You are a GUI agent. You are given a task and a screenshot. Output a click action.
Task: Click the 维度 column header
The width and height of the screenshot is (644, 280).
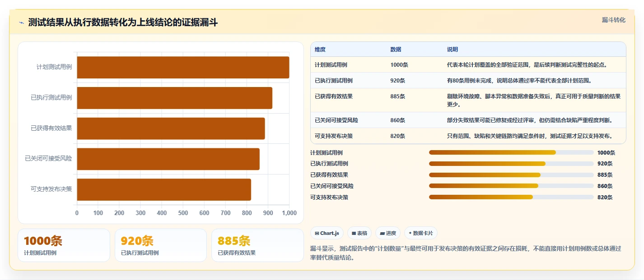pos(320,49)
